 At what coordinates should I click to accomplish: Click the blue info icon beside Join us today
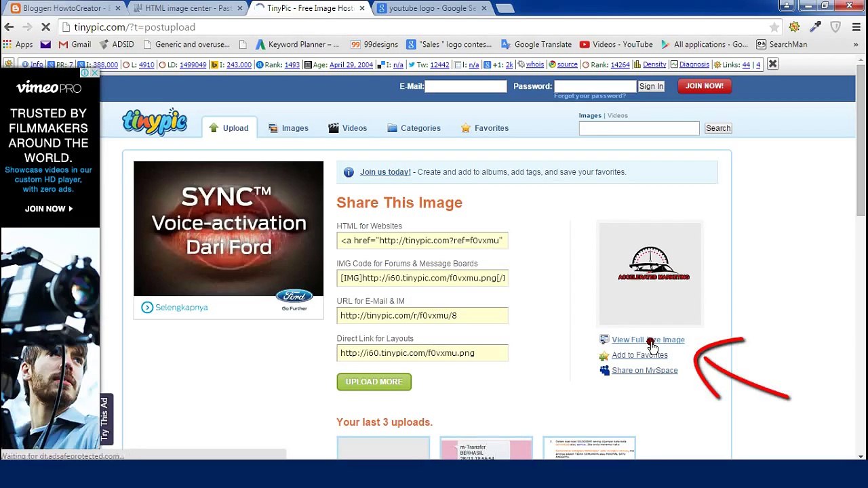tap(349, 172)
